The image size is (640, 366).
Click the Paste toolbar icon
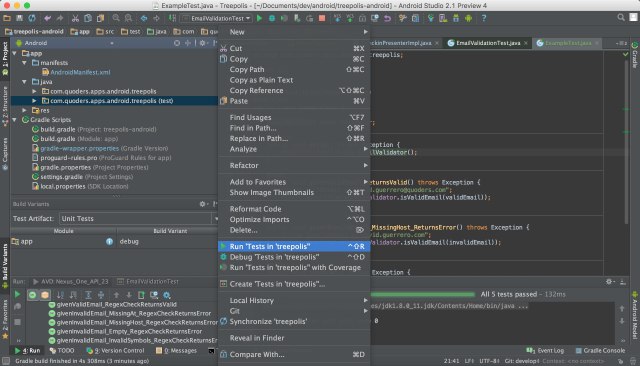click(100, 18)
